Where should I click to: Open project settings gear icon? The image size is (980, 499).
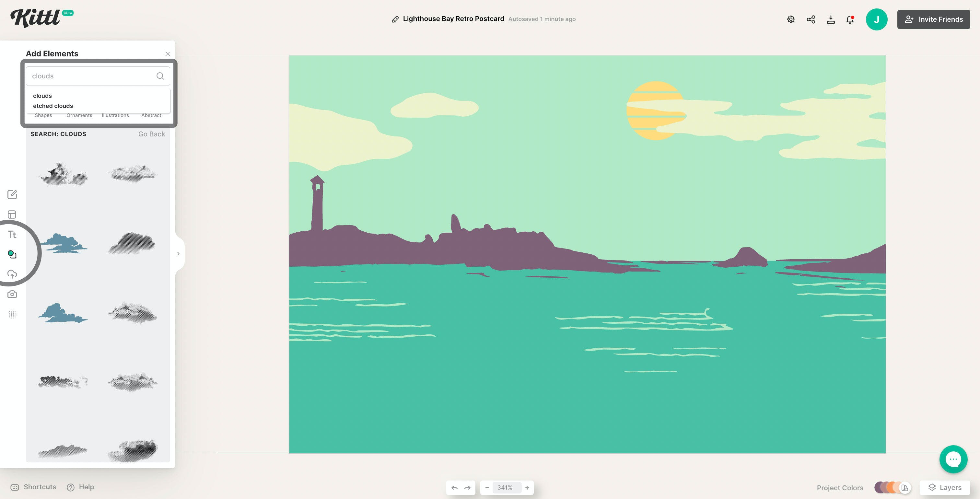click(x=790, y=19)
